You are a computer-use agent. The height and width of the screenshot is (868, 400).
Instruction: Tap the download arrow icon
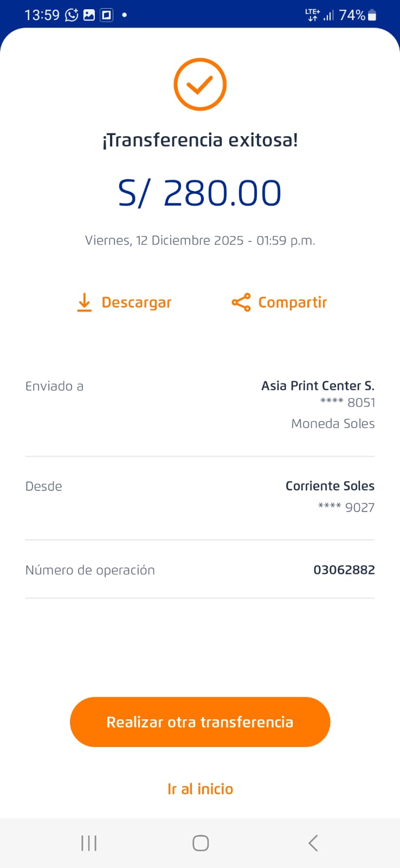[x=84, y=302]
